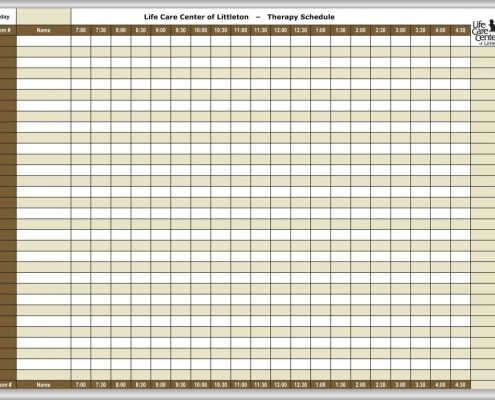Select the 4:30 column header at top
The image size is (495, 400).
[x=460, y=30]
